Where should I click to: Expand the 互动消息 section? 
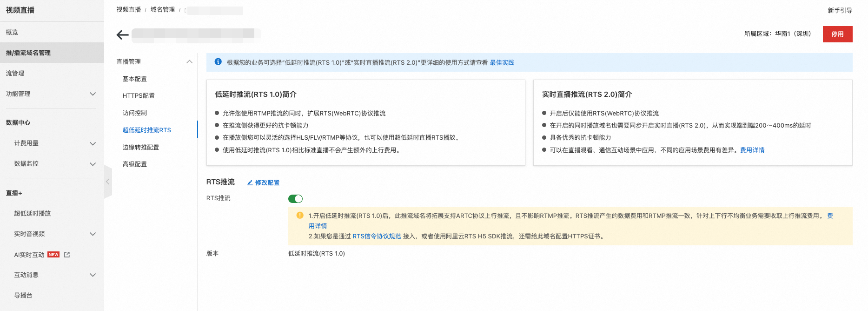93,275
